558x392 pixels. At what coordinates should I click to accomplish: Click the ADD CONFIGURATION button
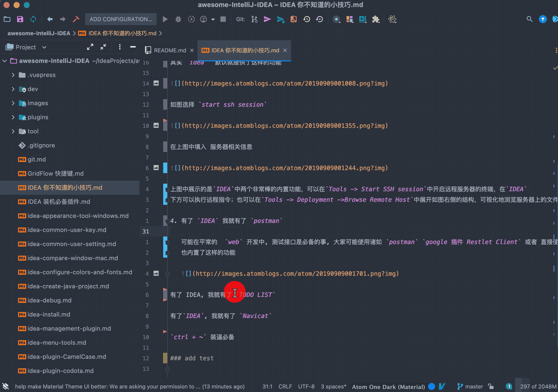click(x=121, y=19)
